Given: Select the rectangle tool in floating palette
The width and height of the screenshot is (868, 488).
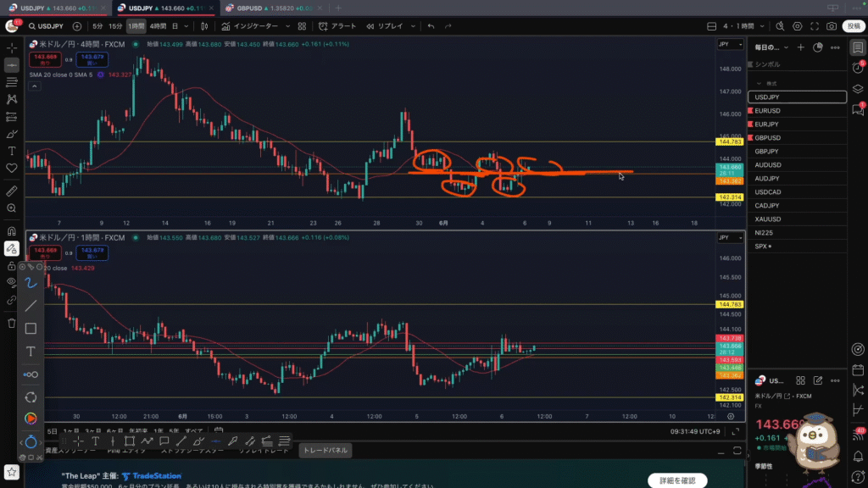Looking at the screenshot, I should coord(31,329).
